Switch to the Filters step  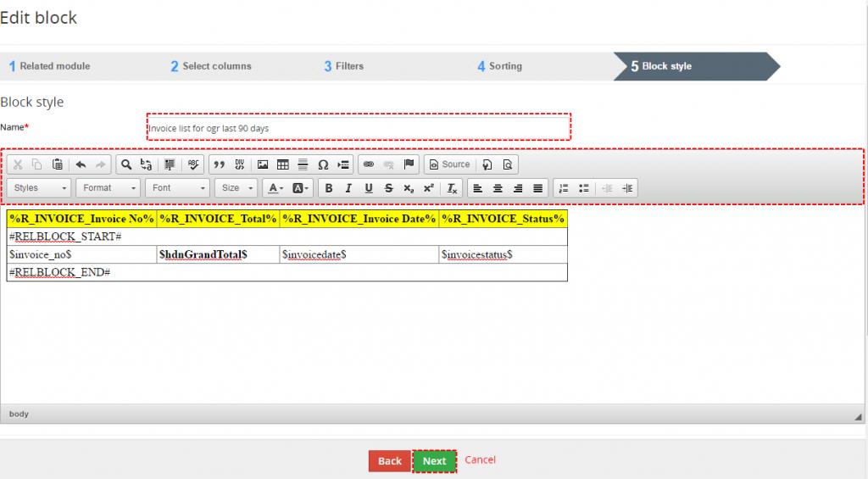tap(344, 66)
